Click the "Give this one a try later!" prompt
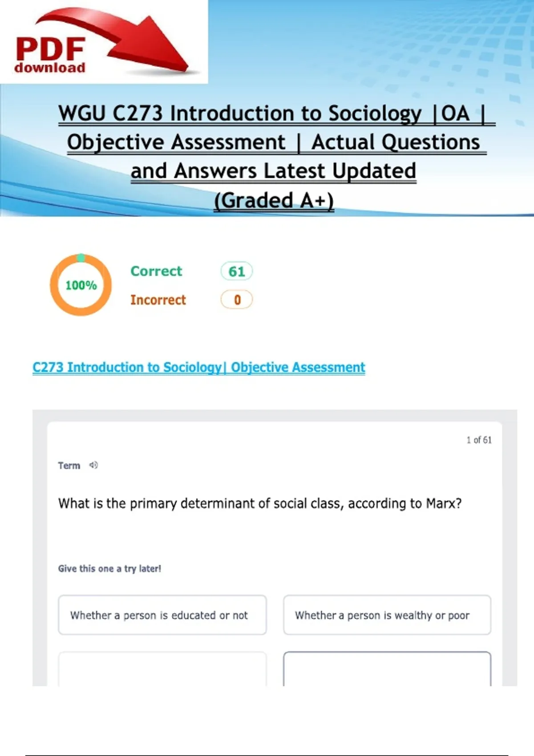Image resolution: width=534 pixels, height=756 pixels. pyautogui.click(x=109, y=568)
